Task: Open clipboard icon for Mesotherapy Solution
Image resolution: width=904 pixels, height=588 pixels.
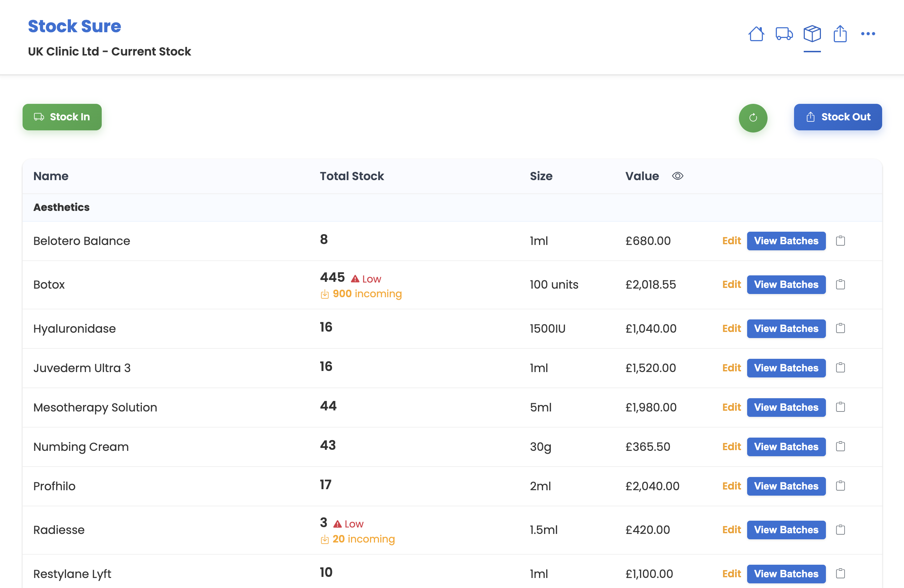Action: [x=840, y=407]
